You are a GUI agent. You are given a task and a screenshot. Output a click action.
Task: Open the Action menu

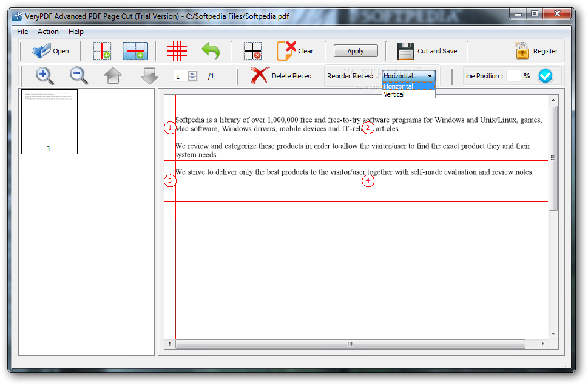[48, 32]
